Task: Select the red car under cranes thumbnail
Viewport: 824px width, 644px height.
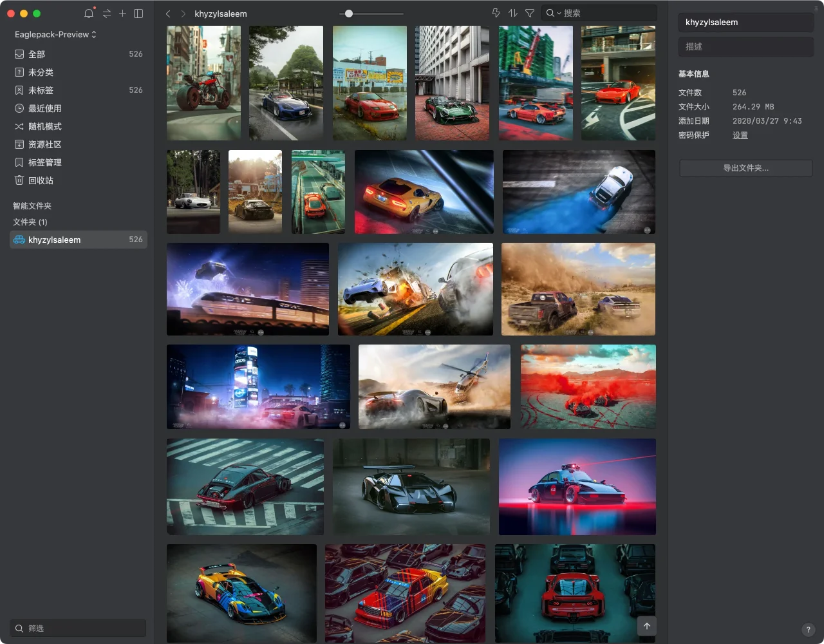Action: [536, 83]
